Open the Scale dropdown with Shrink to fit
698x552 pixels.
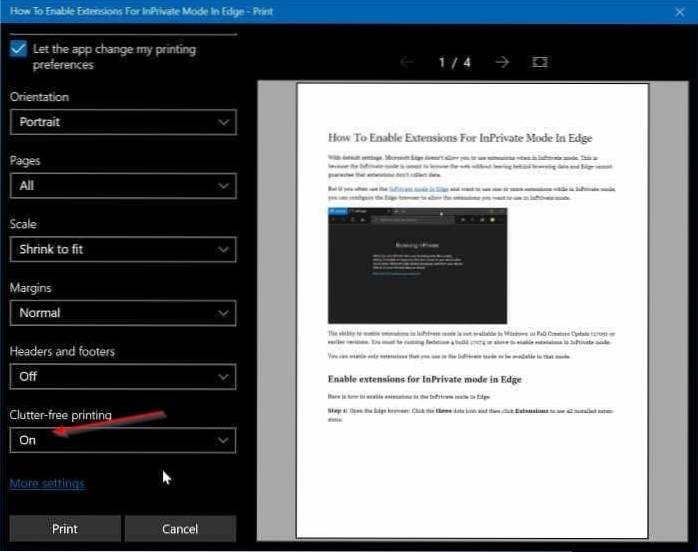[123, 249]
